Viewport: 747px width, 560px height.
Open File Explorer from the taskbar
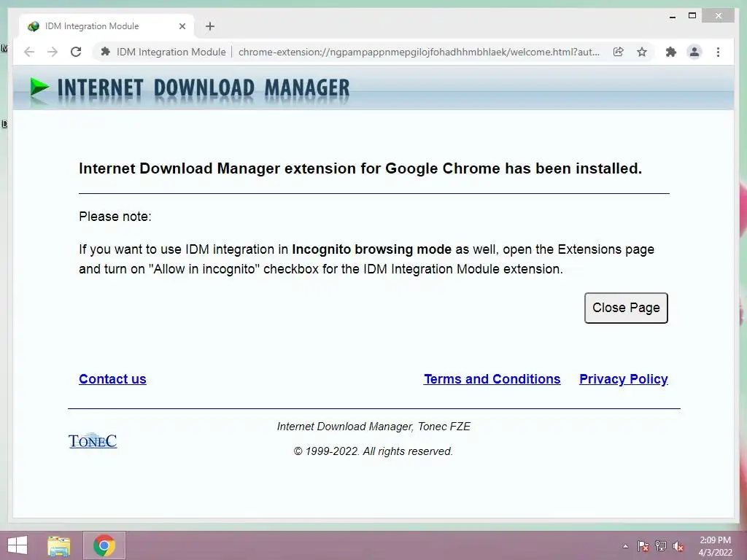point(59,545)
